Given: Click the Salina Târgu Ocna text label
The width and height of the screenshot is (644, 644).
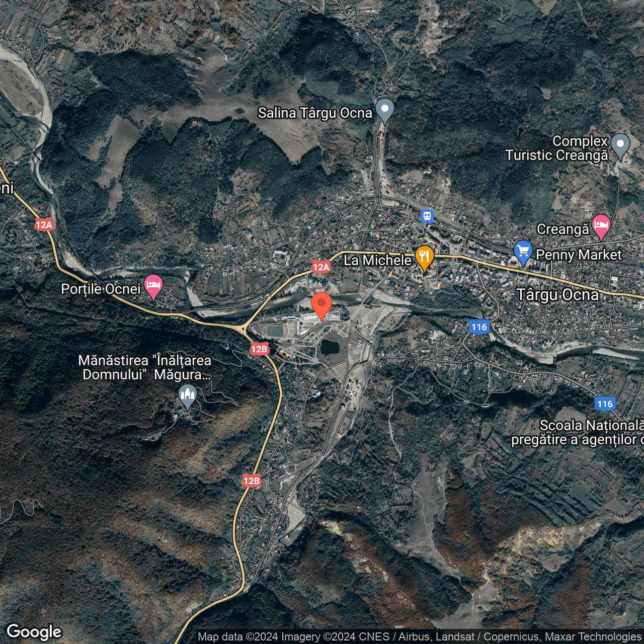Looking at the screenshot, I should [315, 113].
